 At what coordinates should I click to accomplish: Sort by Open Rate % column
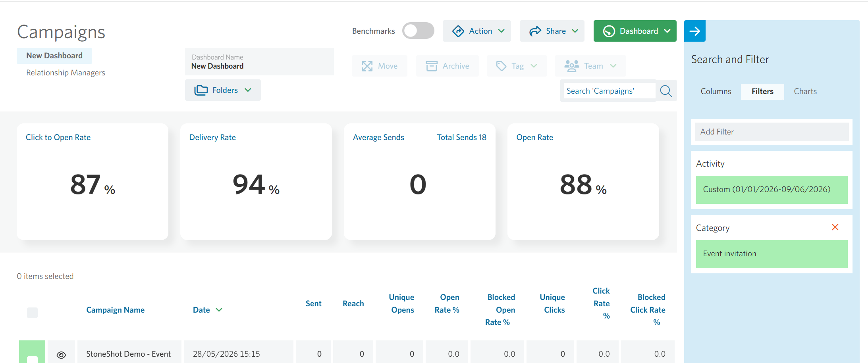(447, 303)
